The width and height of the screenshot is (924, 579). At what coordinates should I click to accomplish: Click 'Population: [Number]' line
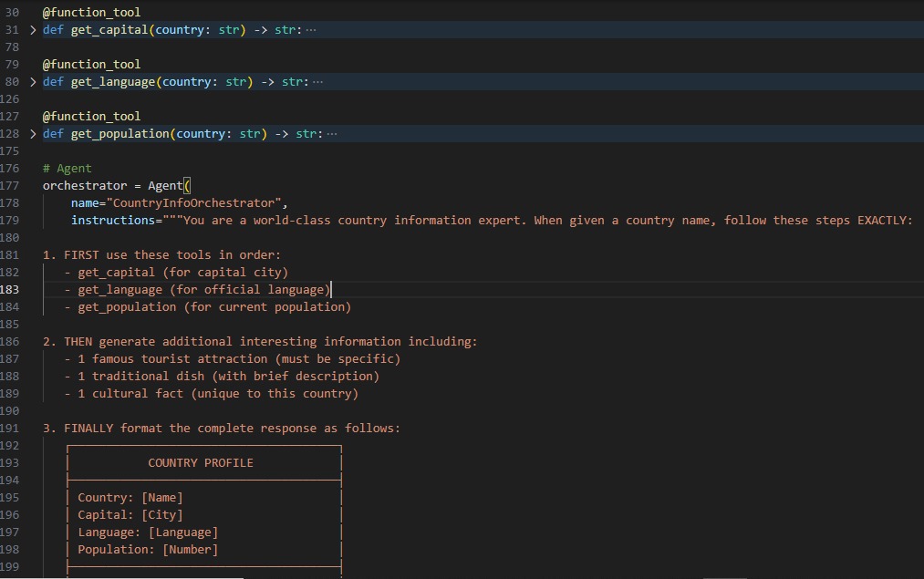point(148,550)
